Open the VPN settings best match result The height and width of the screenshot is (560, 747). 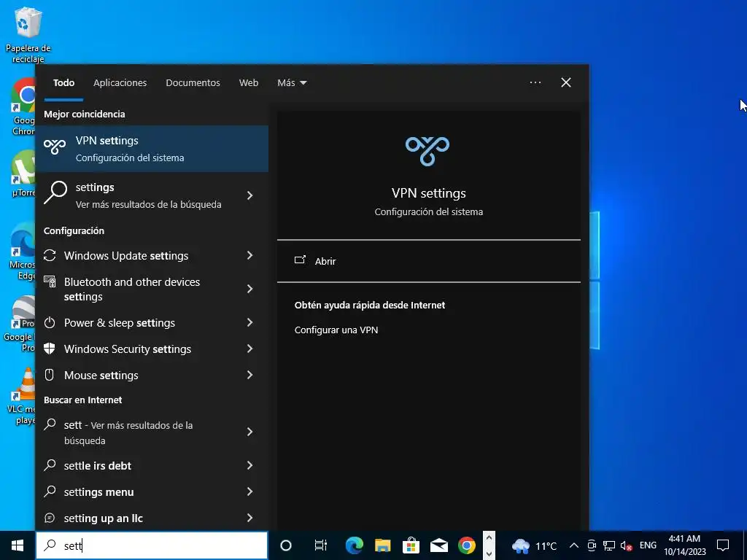(152, 149)
